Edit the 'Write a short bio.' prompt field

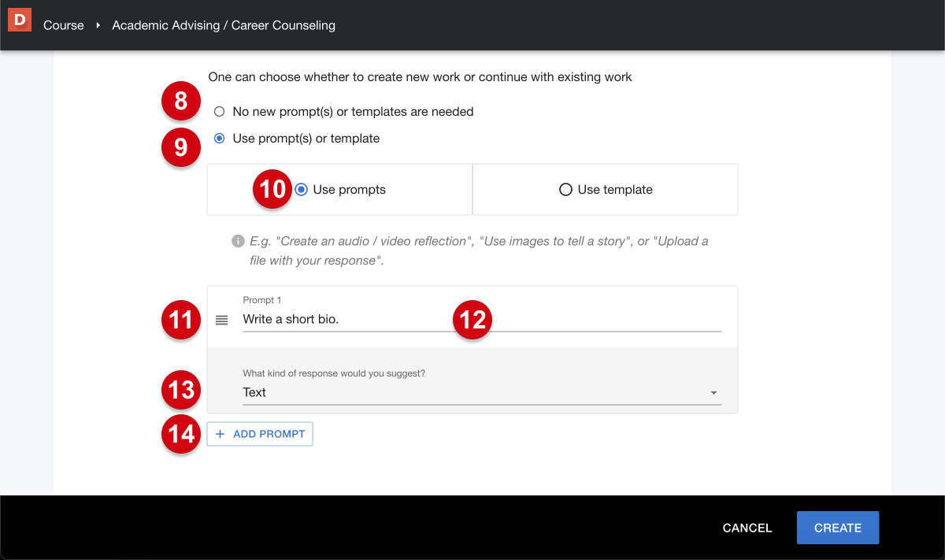pos(481,320)
